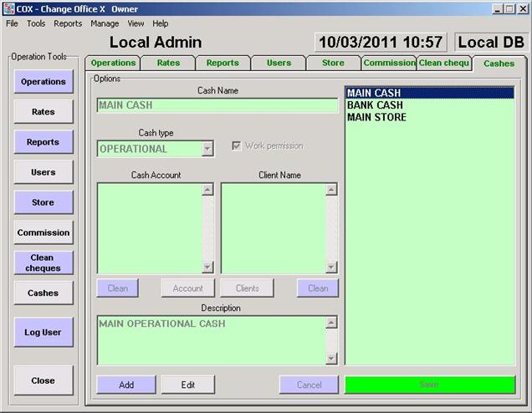Image resolution: width=532 pixels, height=413 pixels.
Task: Expand the Cash type dropdown
Action: pos(207,149)
